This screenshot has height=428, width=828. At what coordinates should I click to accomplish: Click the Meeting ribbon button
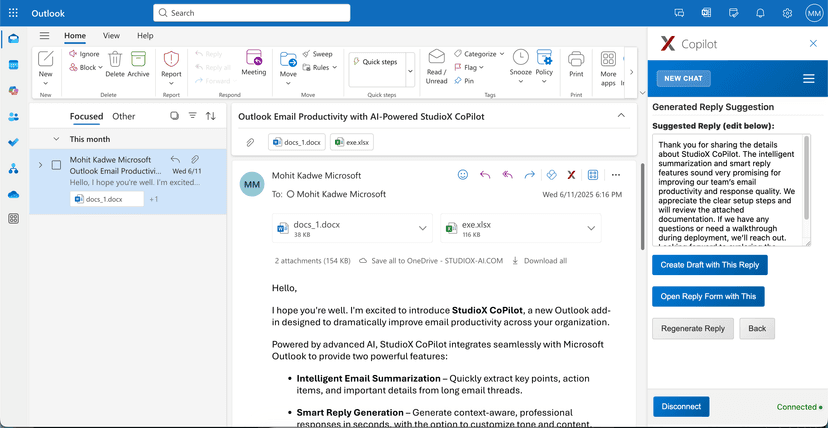coord(254,63)
